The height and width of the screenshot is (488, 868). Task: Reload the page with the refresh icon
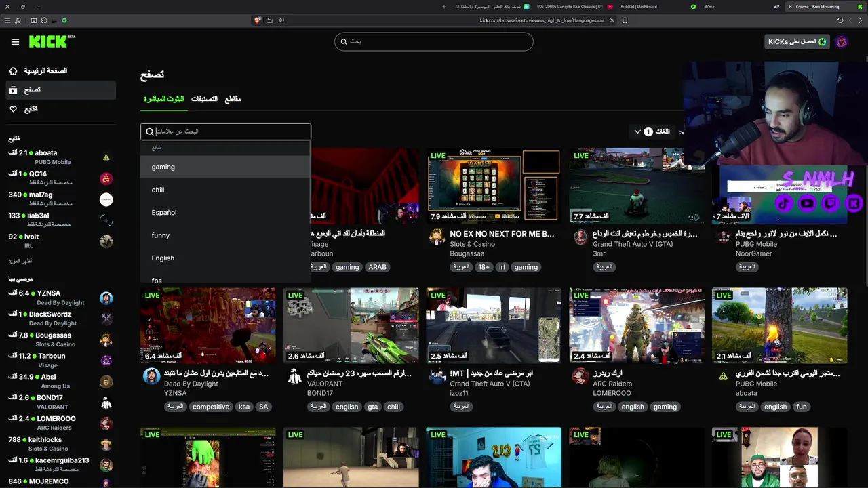840,20
